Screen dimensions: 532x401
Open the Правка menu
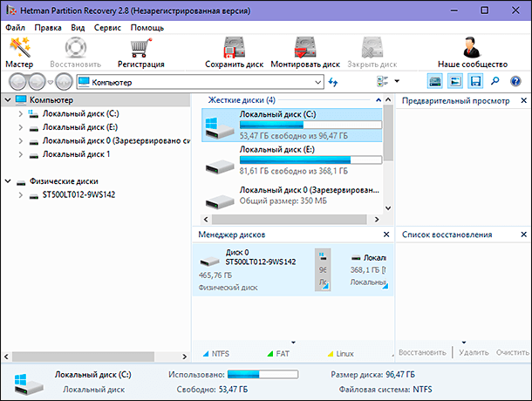click(48, 28)
